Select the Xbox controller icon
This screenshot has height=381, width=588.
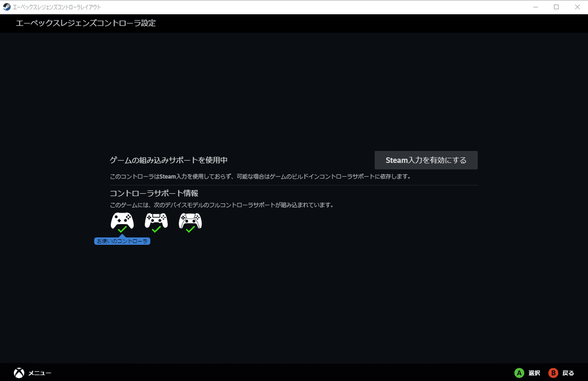pyautogui.click(x=122, y=221)
